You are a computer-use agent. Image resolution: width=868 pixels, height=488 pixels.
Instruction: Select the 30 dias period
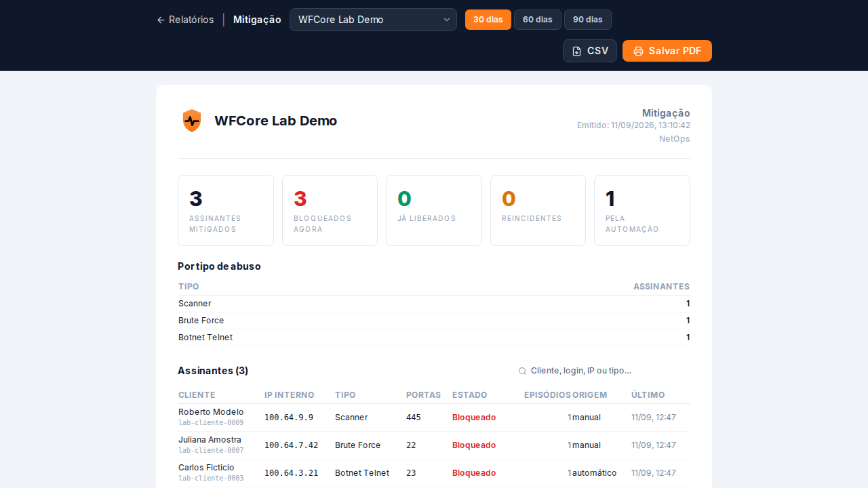(488, 20)
